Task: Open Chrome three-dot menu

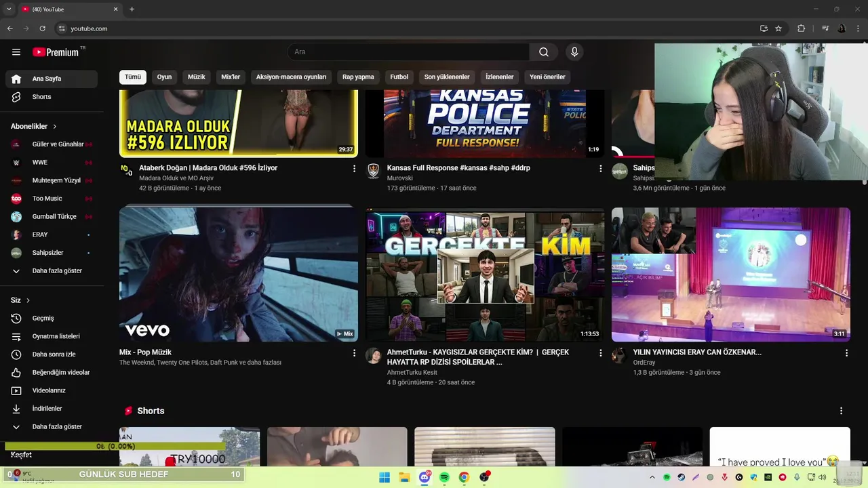Action: click(859, 28)
